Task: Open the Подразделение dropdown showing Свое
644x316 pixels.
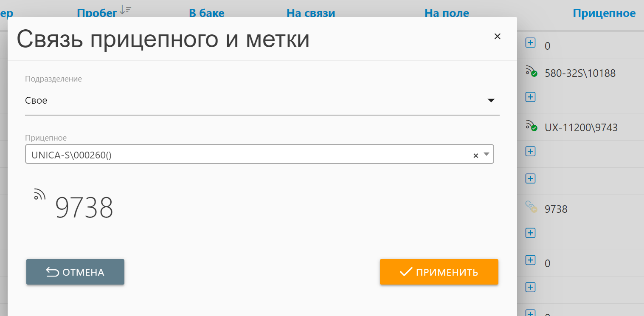Action: 262,101
